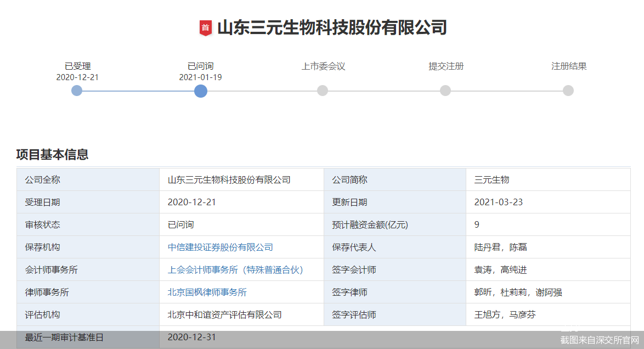Screen dimensions: 644x349
Task: Click the 保荐代表人 names cell
Action: 549,247
